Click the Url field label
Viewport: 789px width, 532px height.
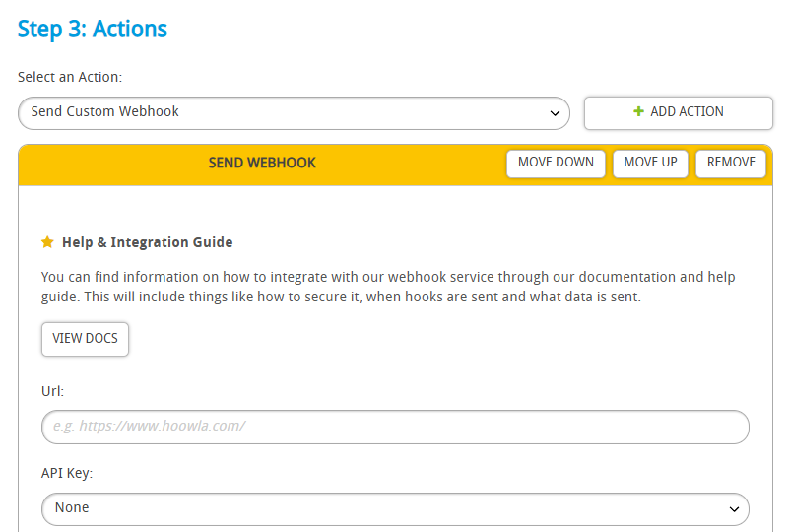[52, 391]
